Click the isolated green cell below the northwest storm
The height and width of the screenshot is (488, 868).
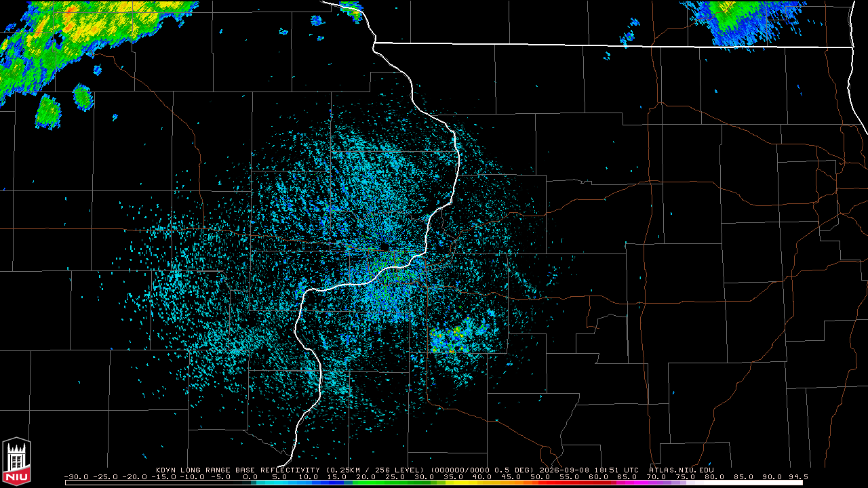tap(47, 112)
